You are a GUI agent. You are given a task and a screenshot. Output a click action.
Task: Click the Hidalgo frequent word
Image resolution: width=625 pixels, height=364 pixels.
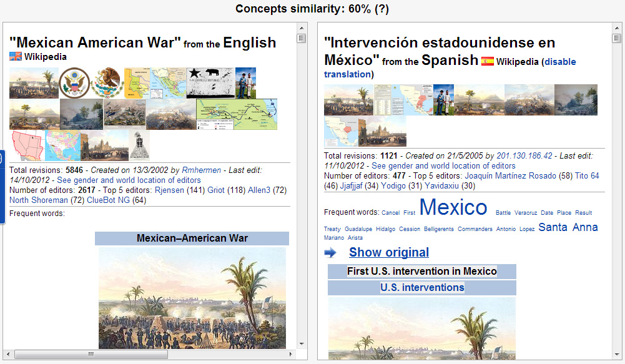coord(386,229)
